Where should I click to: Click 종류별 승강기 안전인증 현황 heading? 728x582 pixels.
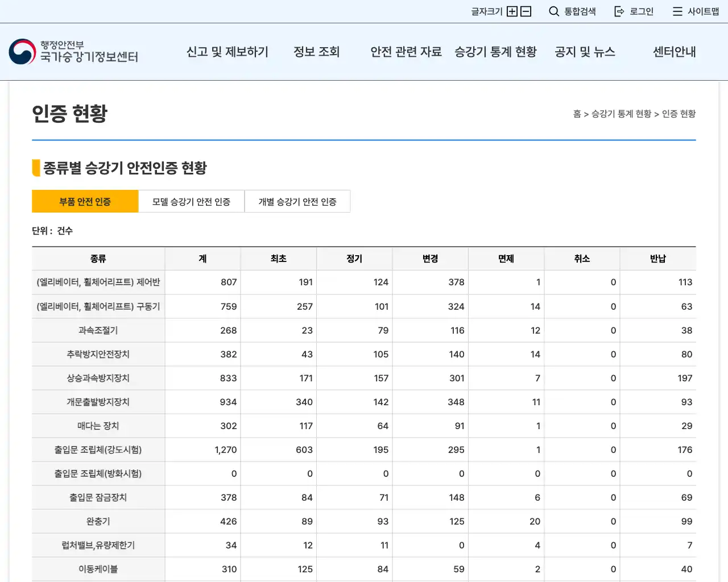125,168
